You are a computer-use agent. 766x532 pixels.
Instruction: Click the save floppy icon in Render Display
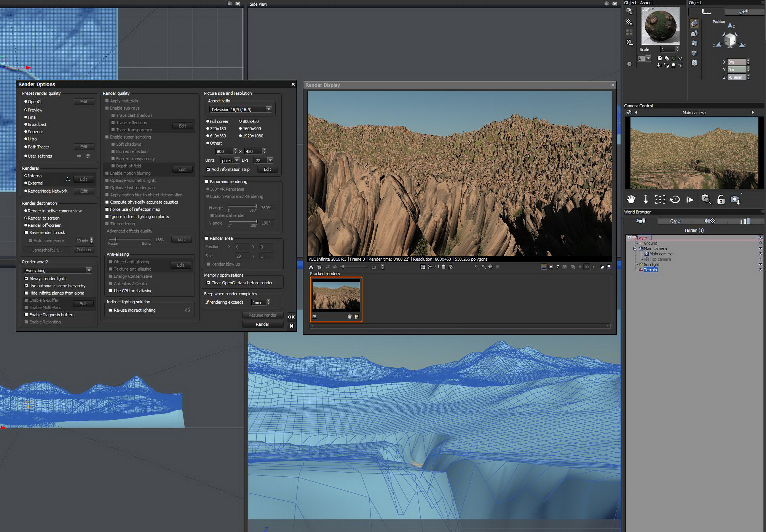[x=609, y=267]
